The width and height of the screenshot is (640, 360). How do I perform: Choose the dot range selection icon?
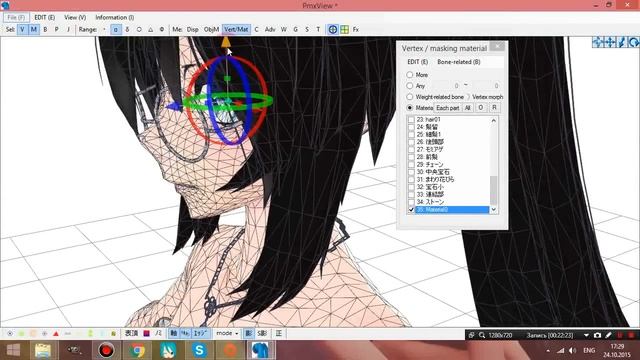[104, 29]
